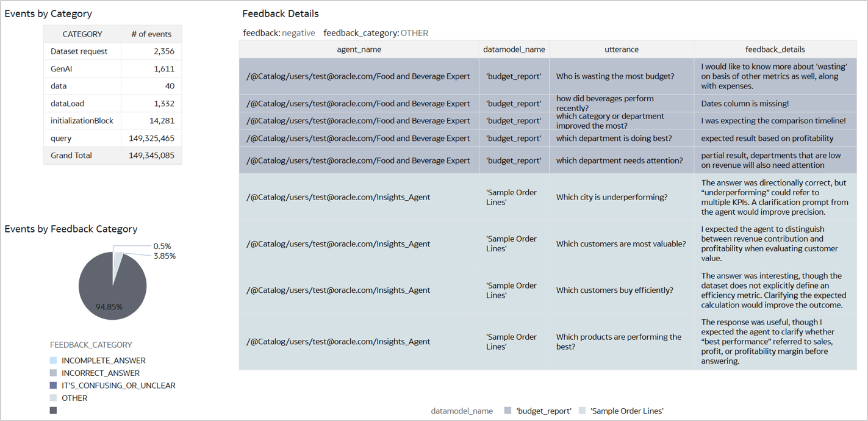
Task: Click the 0.5% pie label
Action: [x=162, y=246]
